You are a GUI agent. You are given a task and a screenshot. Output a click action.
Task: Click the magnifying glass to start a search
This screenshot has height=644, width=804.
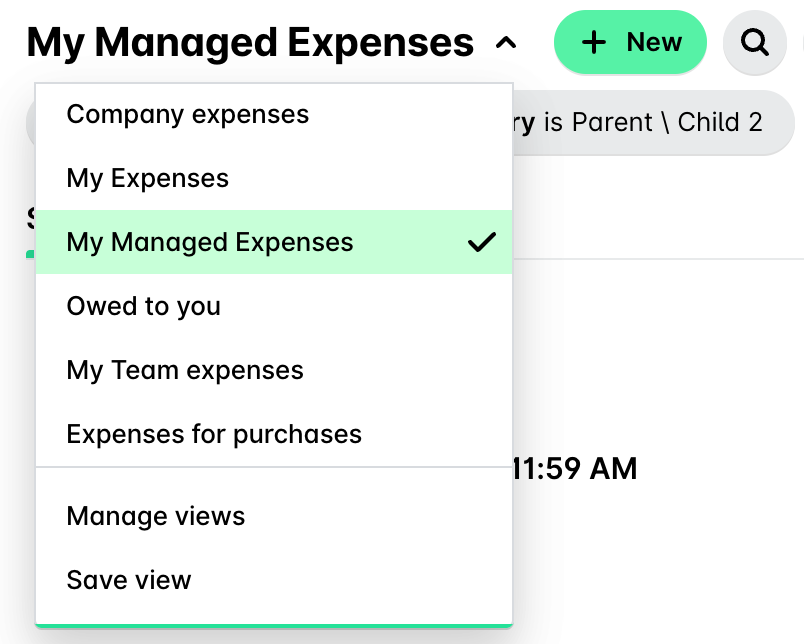755,42
